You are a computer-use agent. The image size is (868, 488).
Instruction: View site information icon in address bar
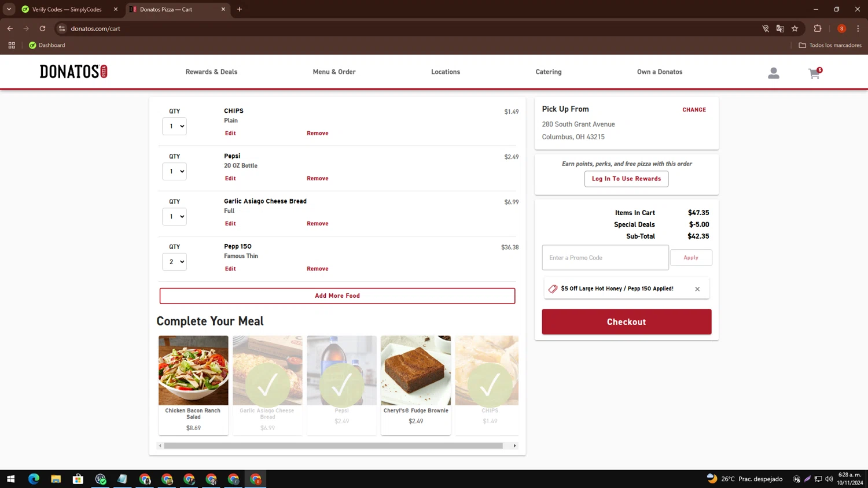(x=62, y=28)
